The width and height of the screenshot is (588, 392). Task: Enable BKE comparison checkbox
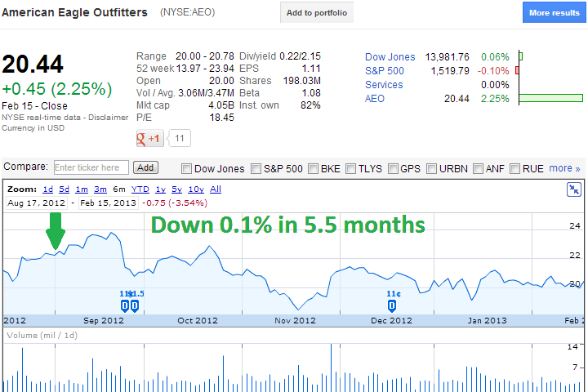(x=313, y=169)
